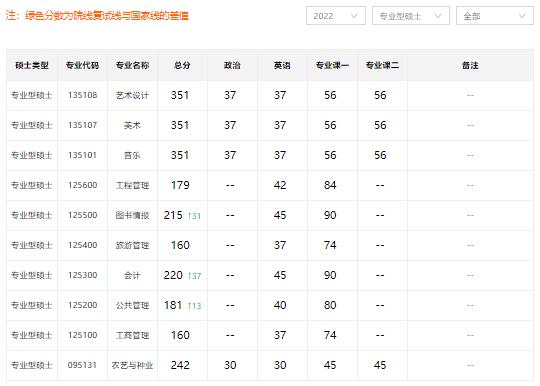540x386 pixels.
Task: Click the 总分 column header
Action: coord(182,65)
